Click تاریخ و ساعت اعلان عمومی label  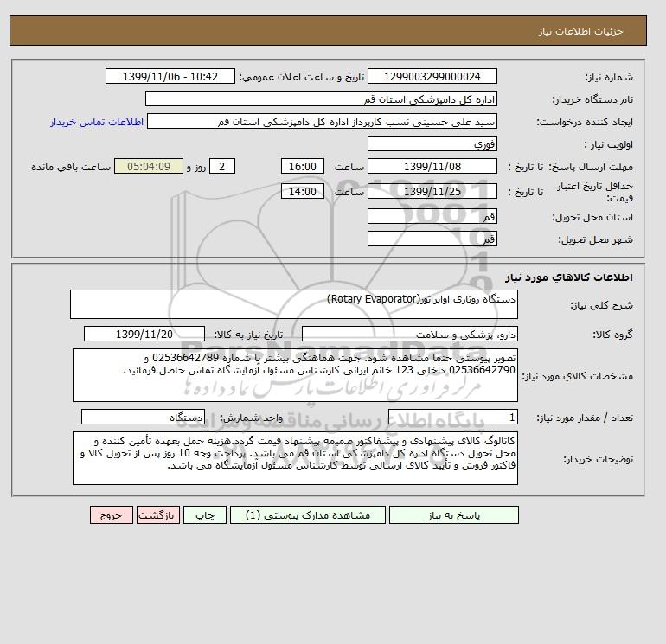coord(302,77)
